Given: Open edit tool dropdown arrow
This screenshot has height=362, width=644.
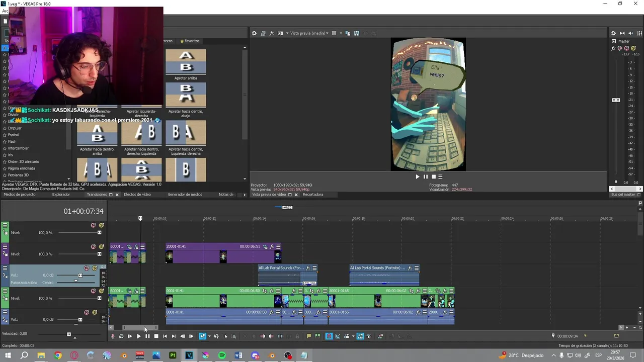Looking at the screenshot, I should coord(209,336).
